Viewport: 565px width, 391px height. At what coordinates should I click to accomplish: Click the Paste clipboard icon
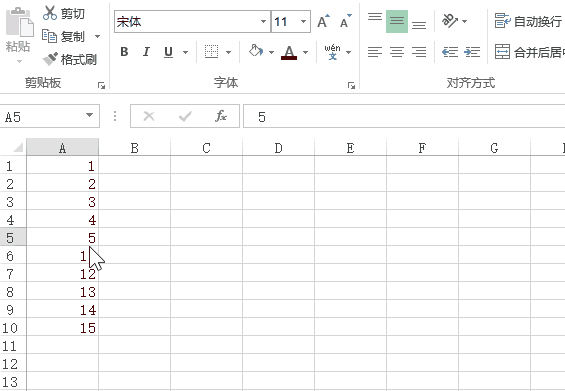(19, 23)
